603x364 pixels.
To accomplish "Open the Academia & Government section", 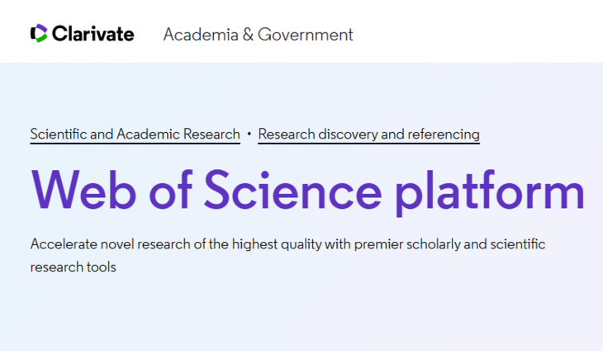I will (x=258, y=35).
